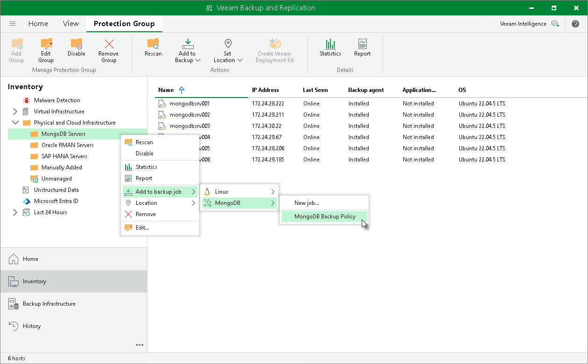The height and width of the screenshot is (364, 588).
Task: Open the MongoDB submenu entry
Action: pos(239,203)
